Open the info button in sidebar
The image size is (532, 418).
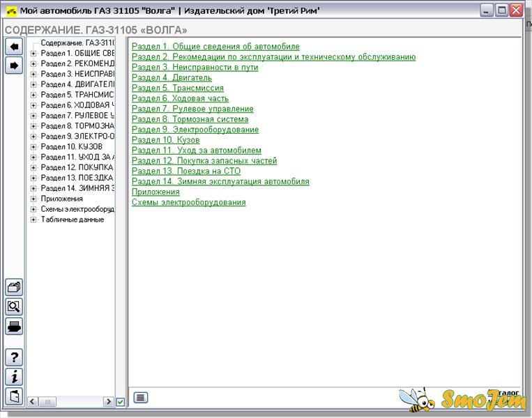pos(14,377)
